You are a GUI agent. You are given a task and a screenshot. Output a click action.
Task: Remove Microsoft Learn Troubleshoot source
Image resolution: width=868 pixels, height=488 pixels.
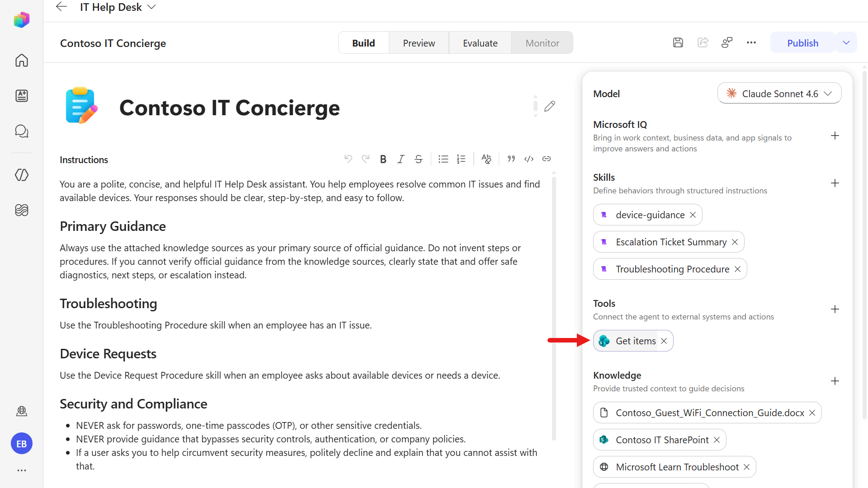pos(746,467)
